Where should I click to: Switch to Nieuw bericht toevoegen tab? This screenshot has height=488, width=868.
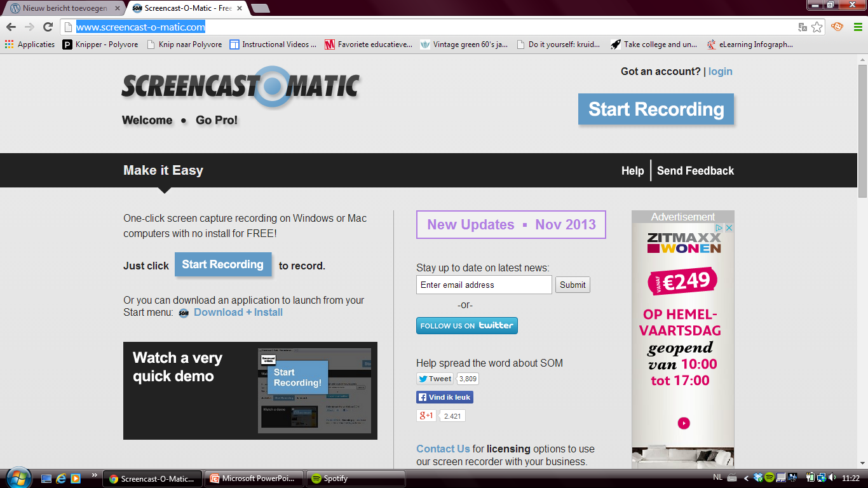[x=64, y=8]
